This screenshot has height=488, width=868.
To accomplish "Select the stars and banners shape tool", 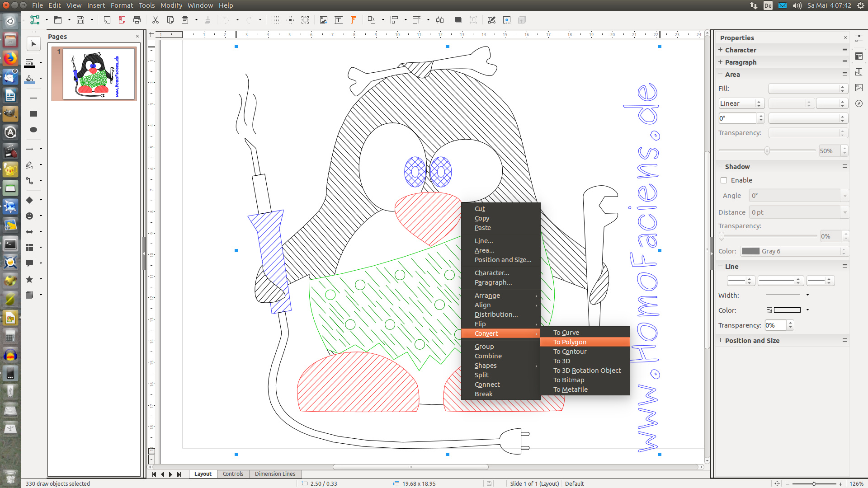I will tap(29, 279).
